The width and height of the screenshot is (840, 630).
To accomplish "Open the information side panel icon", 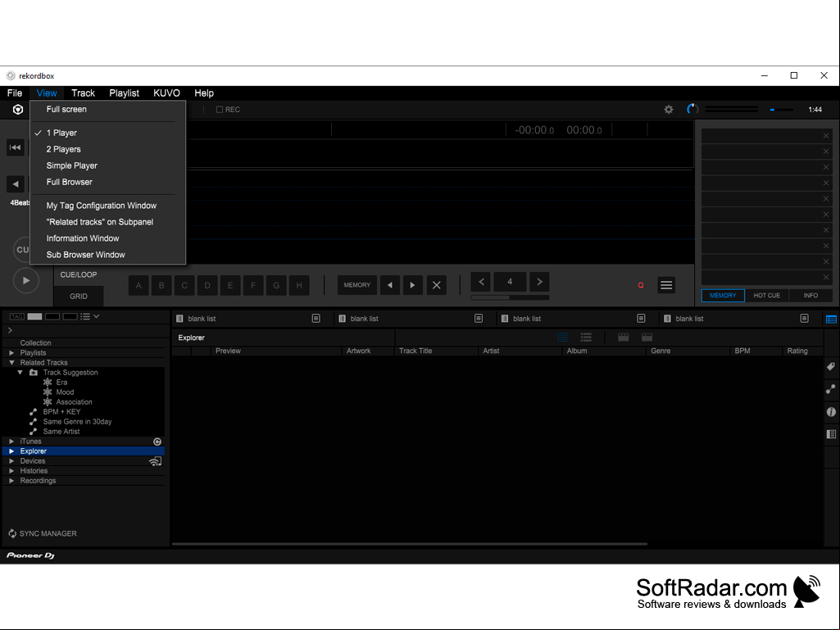I will (x=831, y=412).
